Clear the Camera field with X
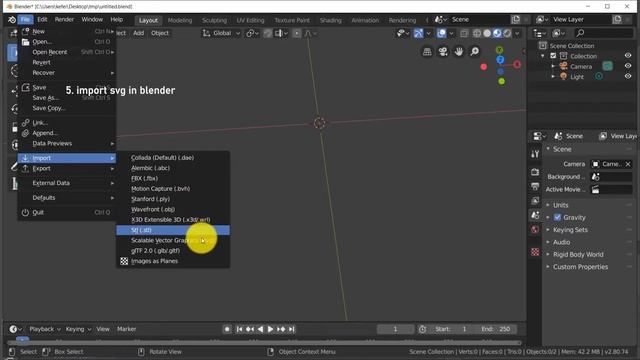 628,164
